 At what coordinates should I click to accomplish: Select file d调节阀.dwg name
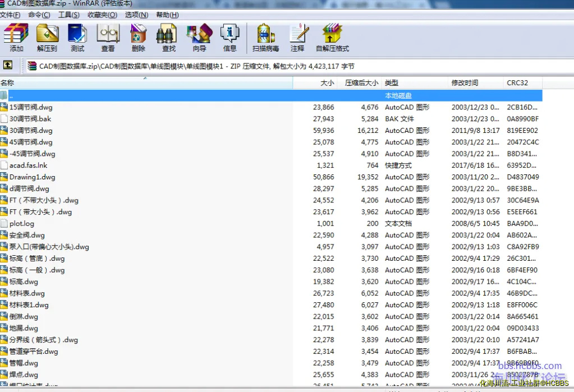[29, 188]
